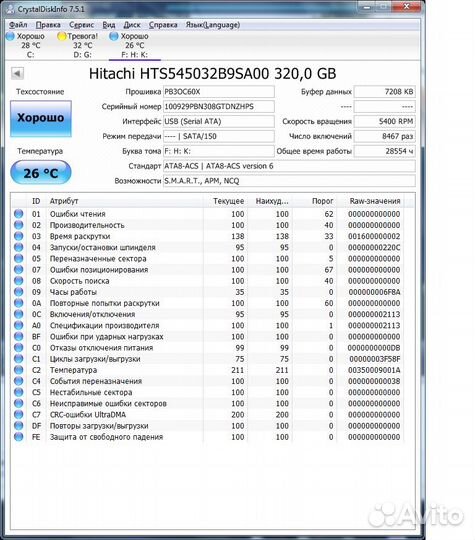Click the buffer size value 7208 KB
Screen dimensions: 475x540
(x=384, y=92)
